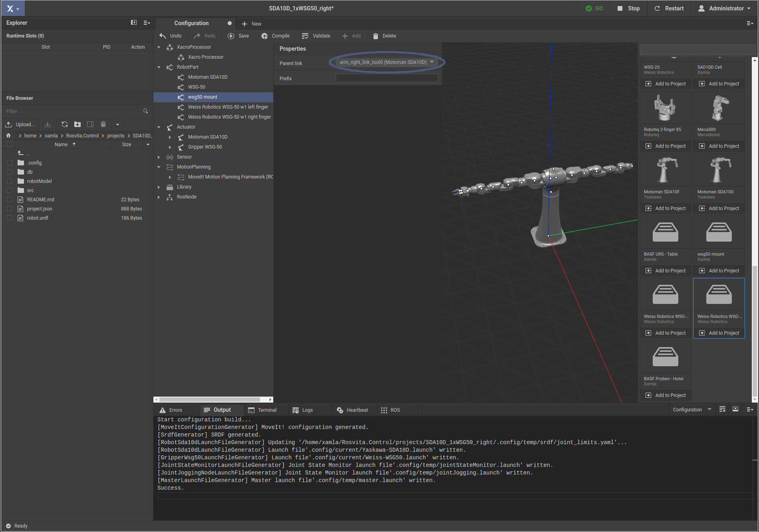Click the Upload icon in File Browser

[x=8, y=125]
